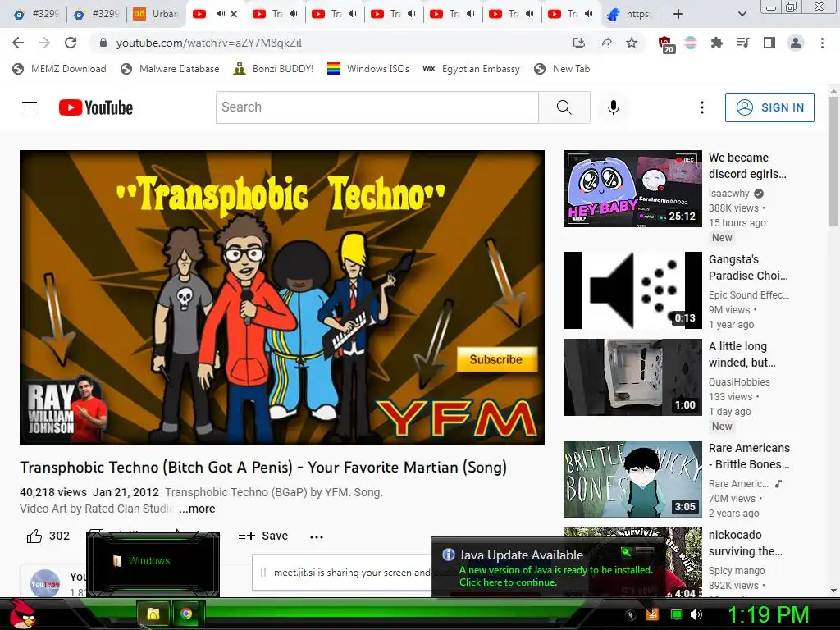Start voice search with microphone icon

pyautogui.click(x=614, y=107)
